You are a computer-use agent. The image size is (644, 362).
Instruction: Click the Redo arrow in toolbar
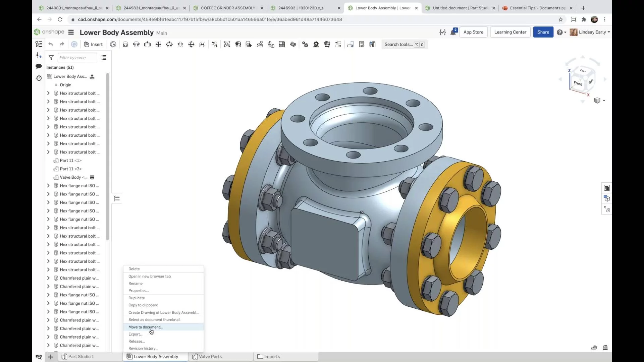tap(62, 44)
